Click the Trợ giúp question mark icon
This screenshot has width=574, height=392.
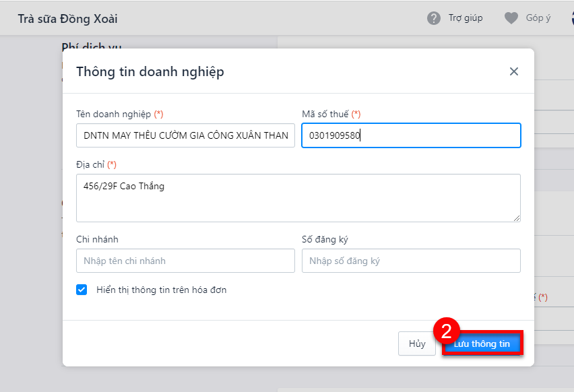434,18
